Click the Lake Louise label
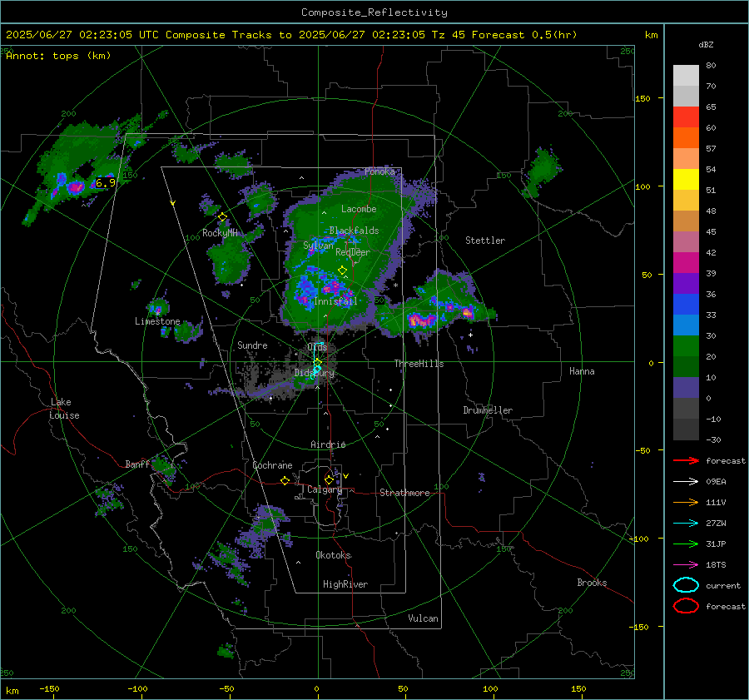 [x=65, y=409]
